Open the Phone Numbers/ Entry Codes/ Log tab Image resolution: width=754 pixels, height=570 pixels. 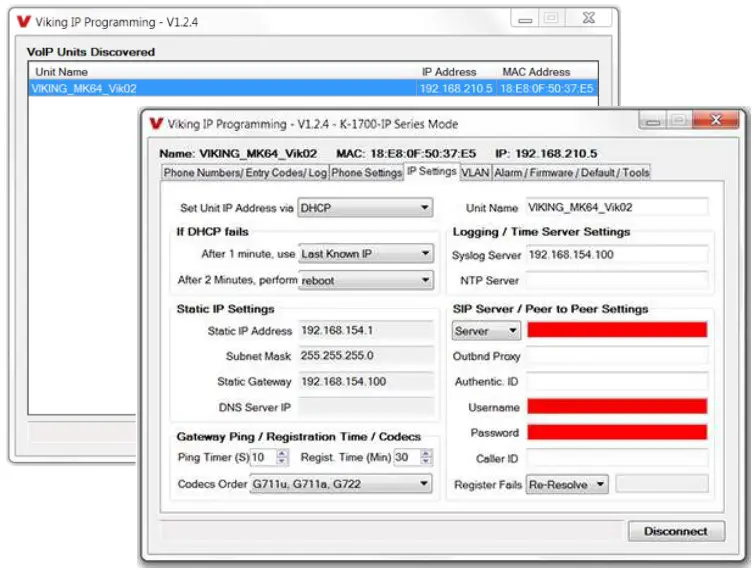click(245, 173)
